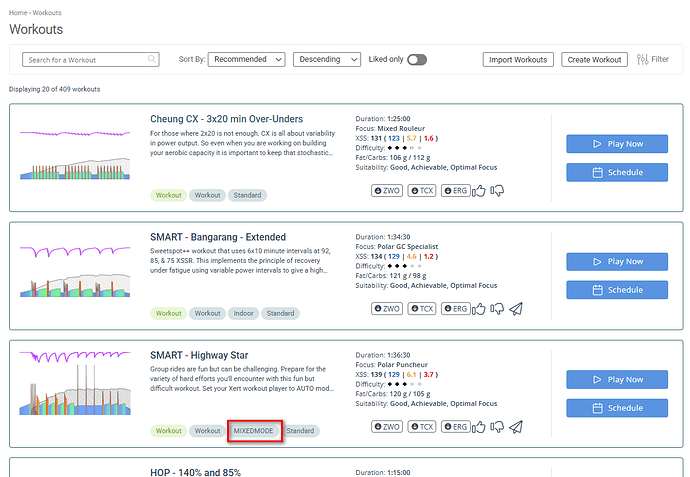Download ZWO file for Cheung CX workout

click(386, 190)
